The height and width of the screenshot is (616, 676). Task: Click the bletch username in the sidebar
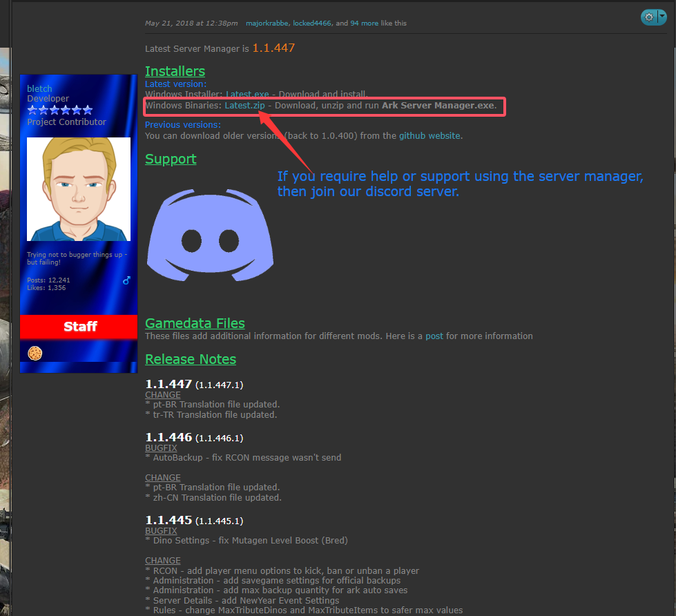point(39,88)
